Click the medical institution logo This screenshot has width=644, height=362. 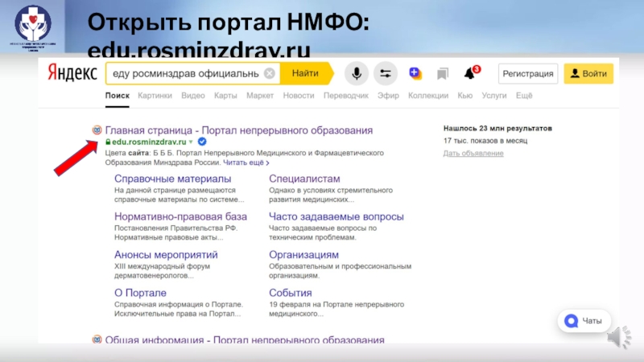[x=33, y=27]
